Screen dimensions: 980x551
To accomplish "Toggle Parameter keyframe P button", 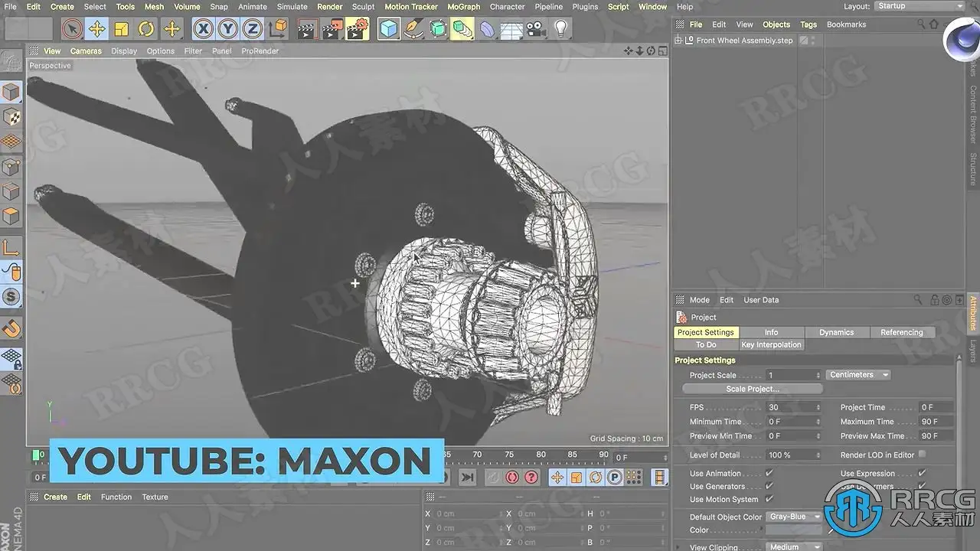I will coord(614,478).
